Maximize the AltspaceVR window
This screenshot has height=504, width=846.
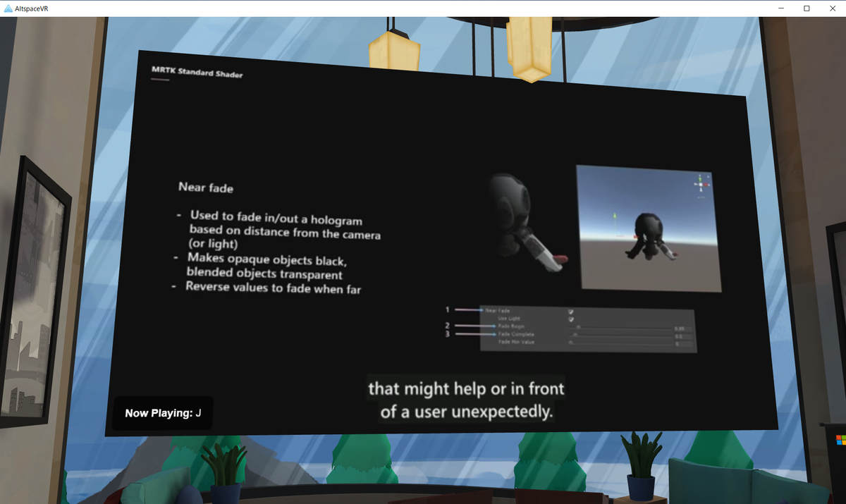[x=807, y=8]
